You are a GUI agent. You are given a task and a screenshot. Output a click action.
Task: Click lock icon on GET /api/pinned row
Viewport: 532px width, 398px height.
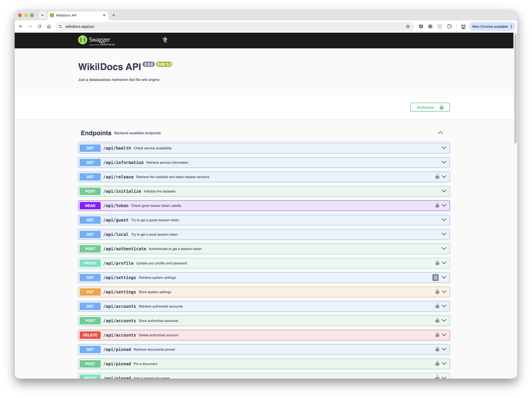click(x=437, y=349)
